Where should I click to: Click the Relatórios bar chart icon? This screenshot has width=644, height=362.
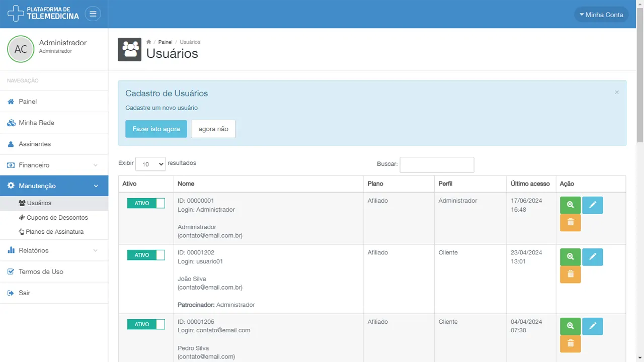coord(11,250)
